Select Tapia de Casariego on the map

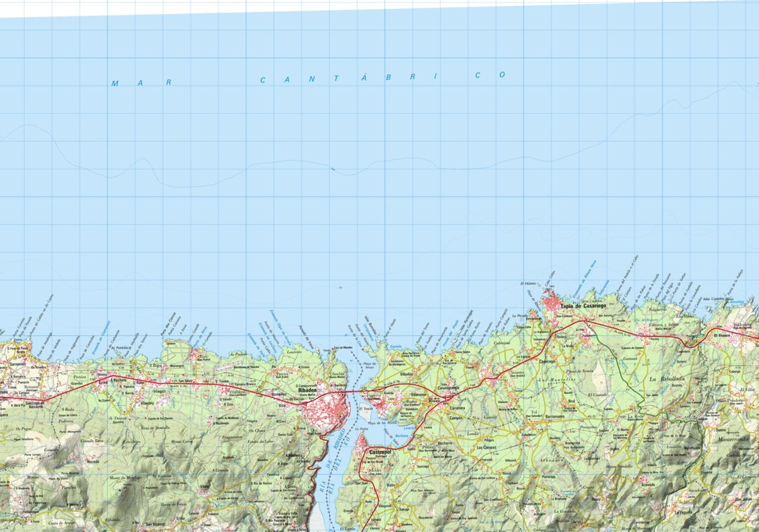[583, 306]
